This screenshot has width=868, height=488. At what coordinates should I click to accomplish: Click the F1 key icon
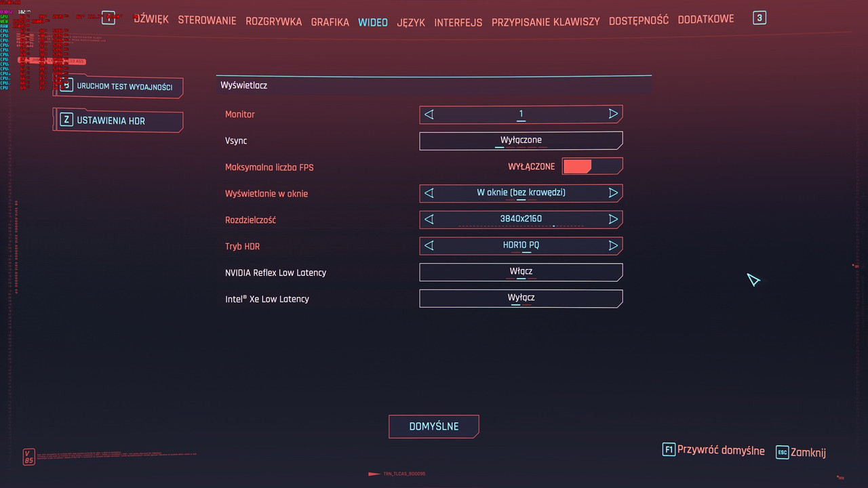click(669, 450)
